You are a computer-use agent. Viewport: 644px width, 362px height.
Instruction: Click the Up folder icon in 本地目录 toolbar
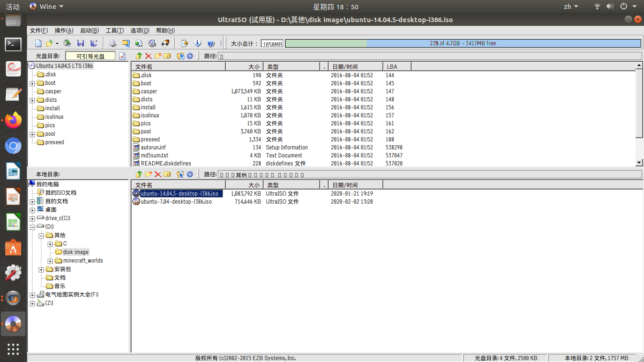tap(139, 174)
